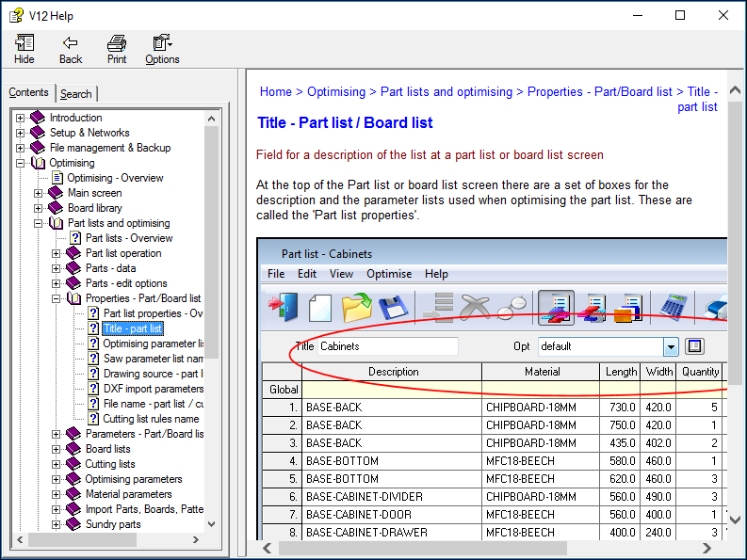Open the Opt dropdown arrow
Viewport: 747px width, 560px height.
[671, 346]
